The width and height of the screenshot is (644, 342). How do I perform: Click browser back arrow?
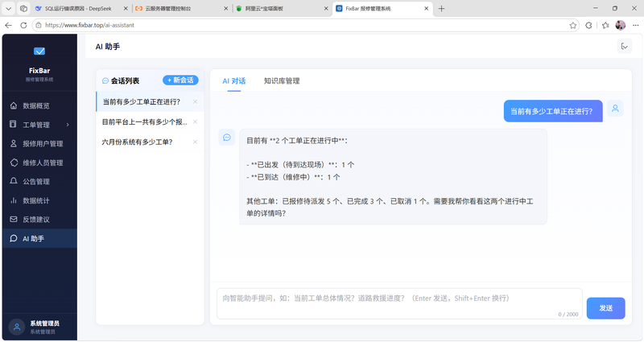tap(8, 25)
